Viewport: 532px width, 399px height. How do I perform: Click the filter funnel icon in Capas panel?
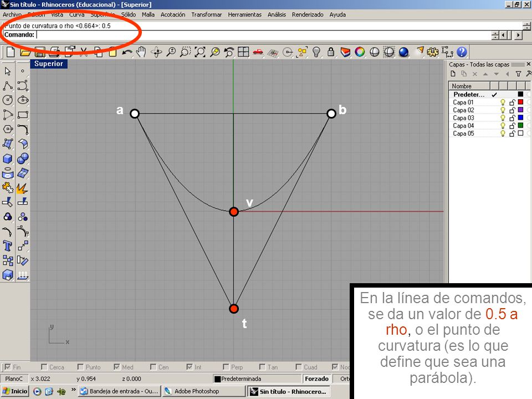tap(519, 74)
